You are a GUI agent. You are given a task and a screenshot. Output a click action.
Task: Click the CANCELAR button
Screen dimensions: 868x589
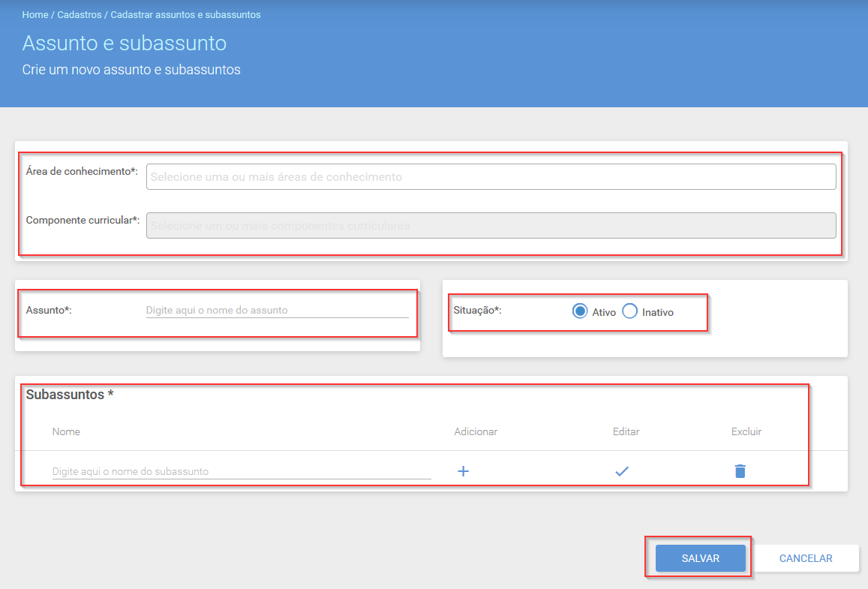click(x=806, y=558)
